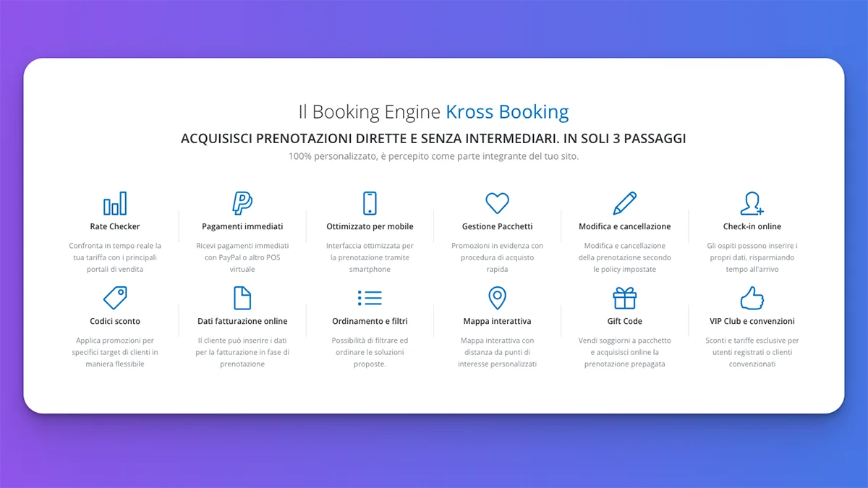Click the PayPal icon for Pagamenti immediati
The height and width of the screenshot is (488, 868).
(x=242, y=203)
